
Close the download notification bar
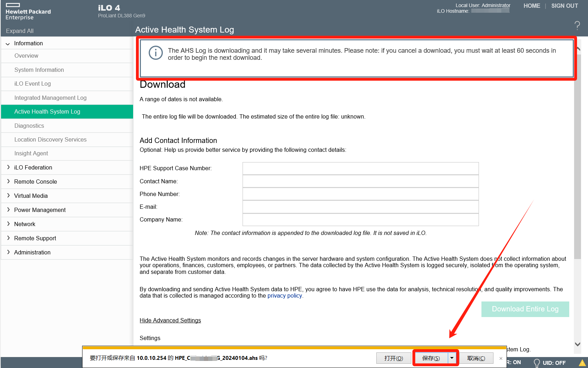[501, 358]
